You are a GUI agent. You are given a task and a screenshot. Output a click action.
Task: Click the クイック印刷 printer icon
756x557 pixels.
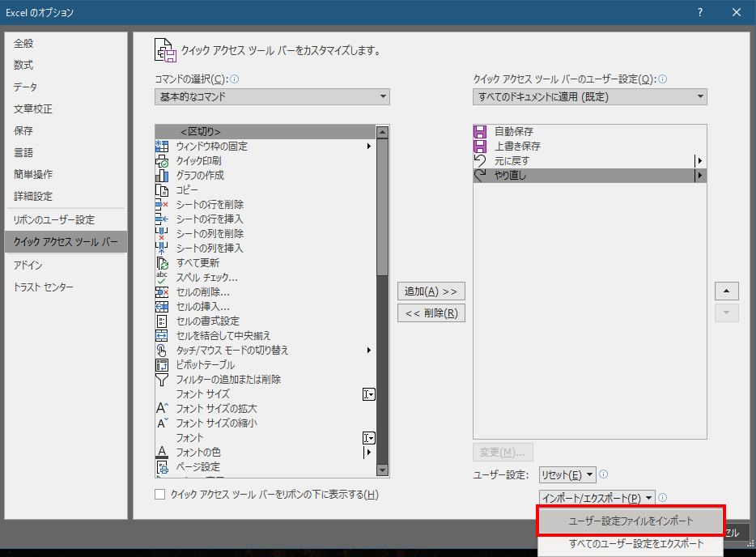coord(162,160)
